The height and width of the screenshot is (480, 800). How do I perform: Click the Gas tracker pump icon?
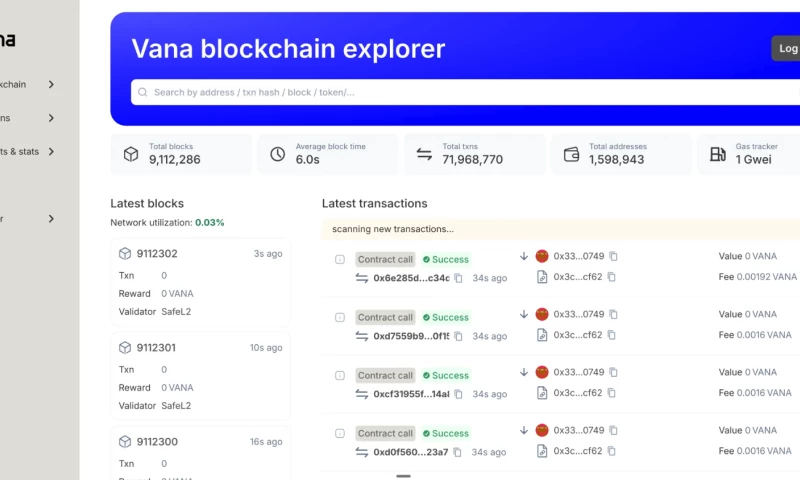click(718, 154)
